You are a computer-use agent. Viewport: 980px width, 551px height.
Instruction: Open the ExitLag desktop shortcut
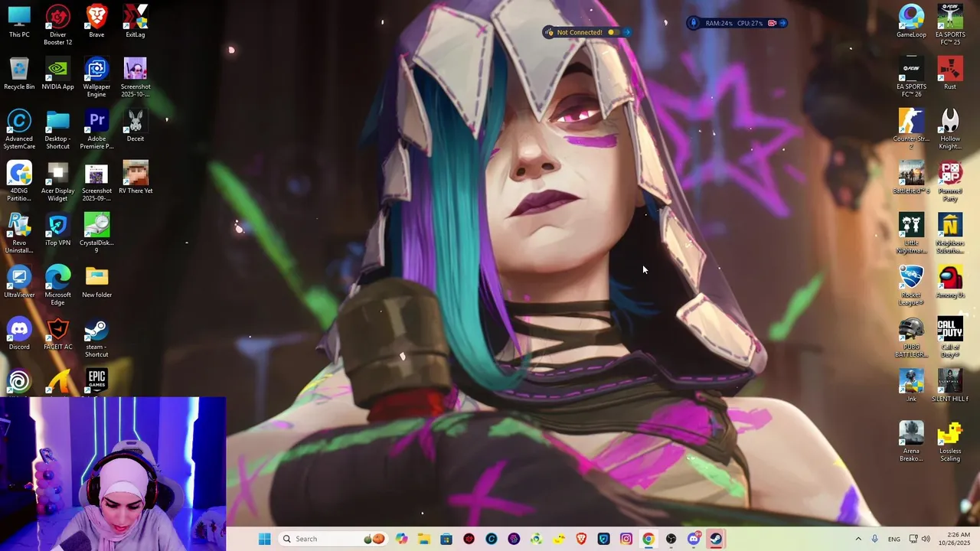pyautogui.click(x=136, y=21)
